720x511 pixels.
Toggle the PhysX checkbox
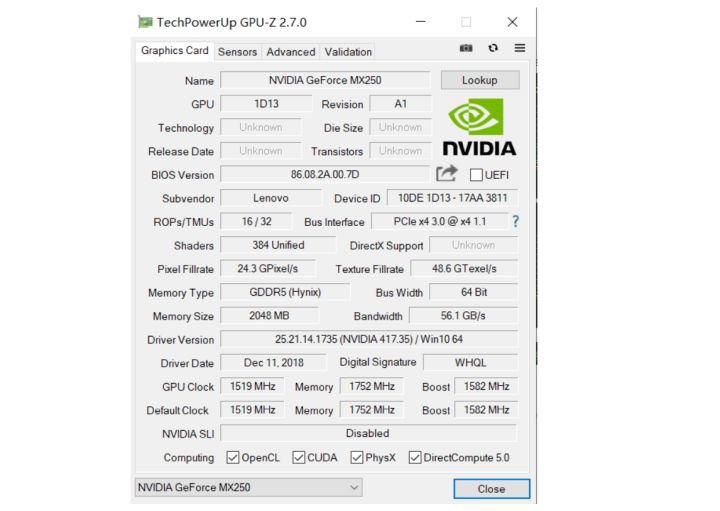357,457
